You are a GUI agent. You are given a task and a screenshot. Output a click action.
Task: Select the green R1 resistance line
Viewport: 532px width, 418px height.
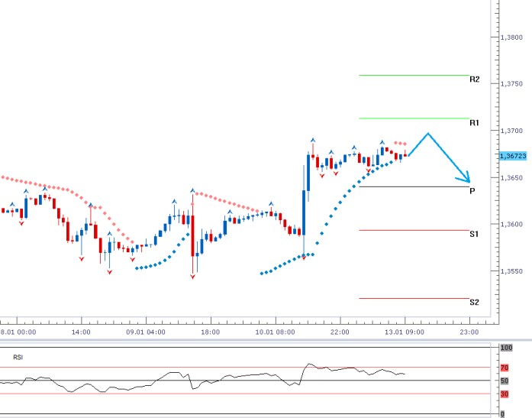tap(414, 118)
